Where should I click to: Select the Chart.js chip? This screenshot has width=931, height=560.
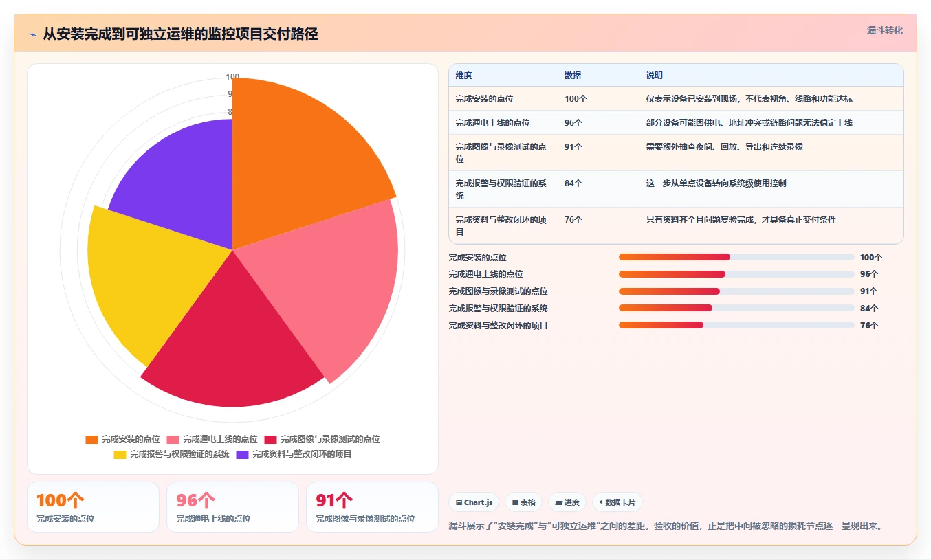coord(474,502)
